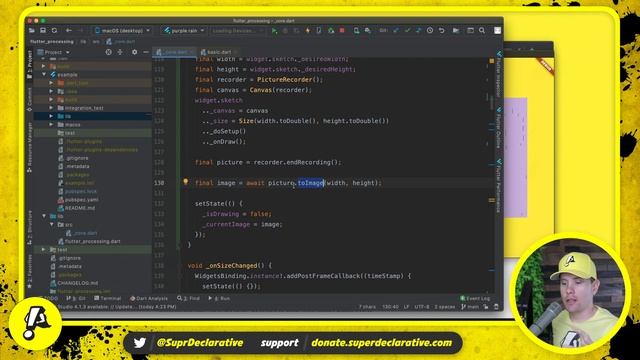Viewport: 640px width, 360px height.
Task: Click the highlighted toImage text in the editor
Action: click(311, 183)
